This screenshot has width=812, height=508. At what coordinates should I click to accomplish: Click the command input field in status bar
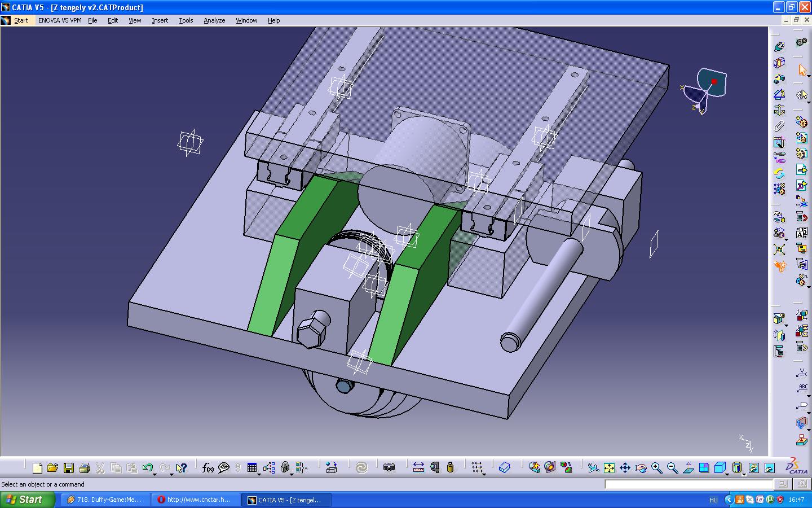[689, 484]
